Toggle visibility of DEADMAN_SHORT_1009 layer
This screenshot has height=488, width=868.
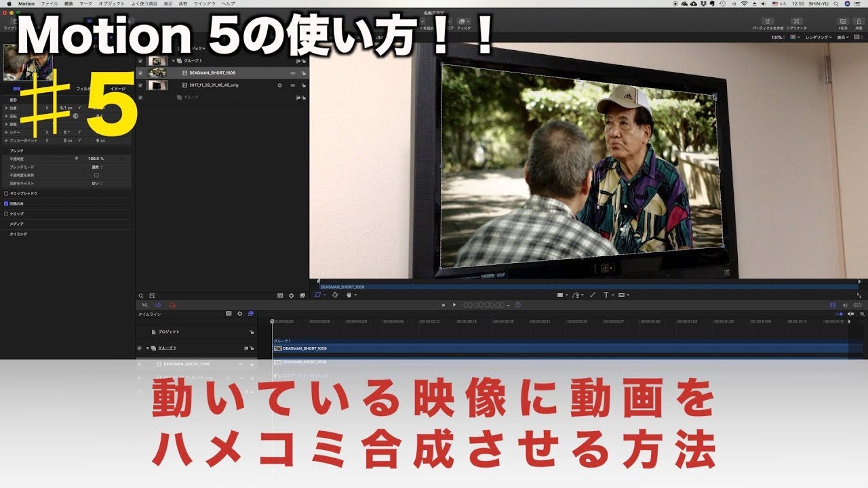tap(140, 73)
